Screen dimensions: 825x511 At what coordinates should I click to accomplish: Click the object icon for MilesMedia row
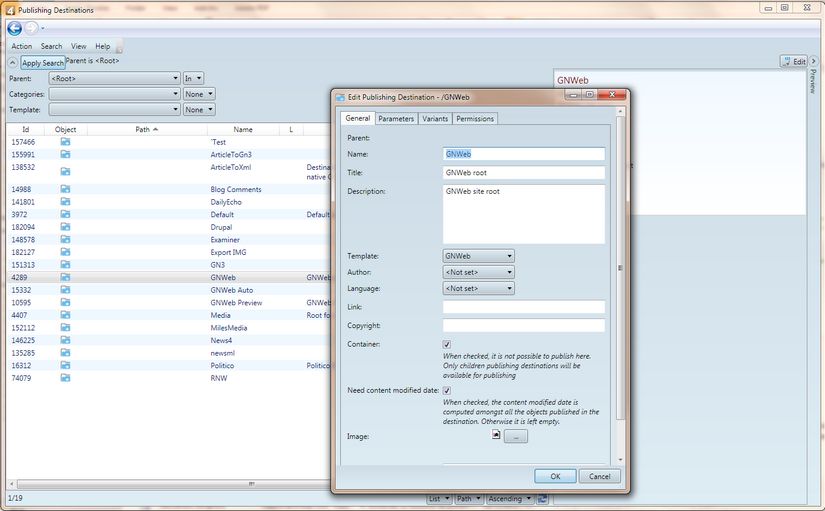pyautogui.click(x=65, y=327)
